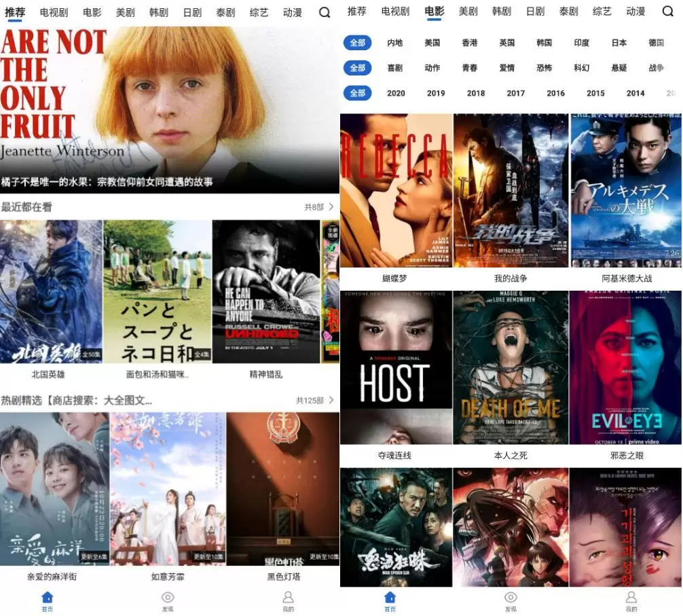Filter movies by year 2019
683x616 pixels.
(436, 93)
